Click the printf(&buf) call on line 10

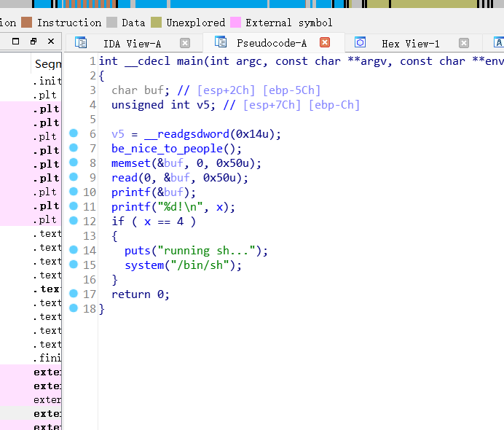click(154, 192)
